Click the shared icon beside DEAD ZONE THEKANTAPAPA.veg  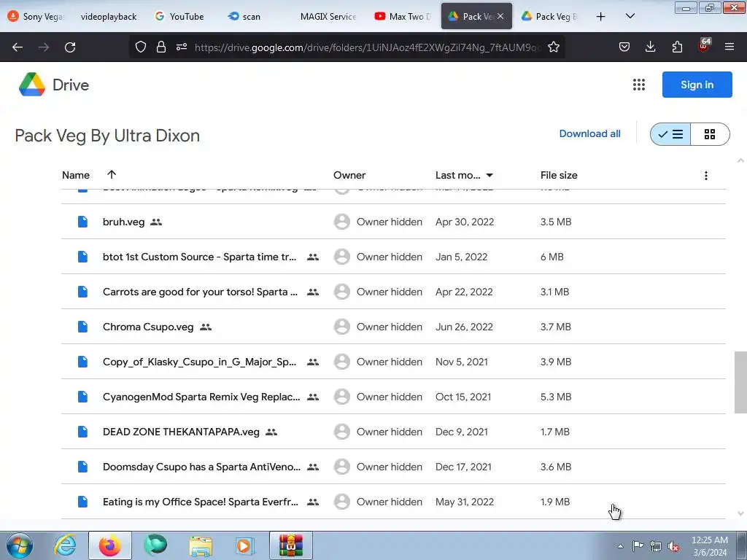271,432
